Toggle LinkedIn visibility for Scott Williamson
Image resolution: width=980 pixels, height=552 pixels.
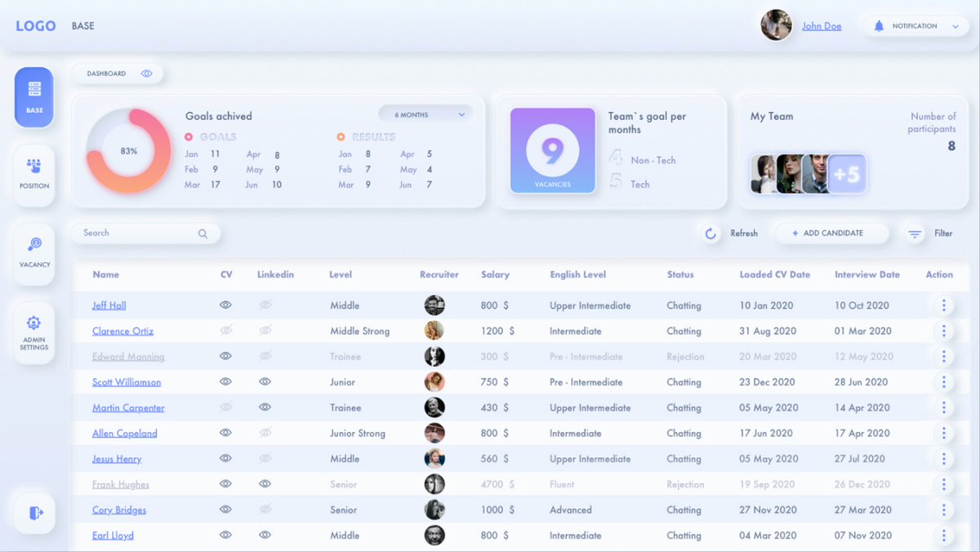tap(263, 381)
